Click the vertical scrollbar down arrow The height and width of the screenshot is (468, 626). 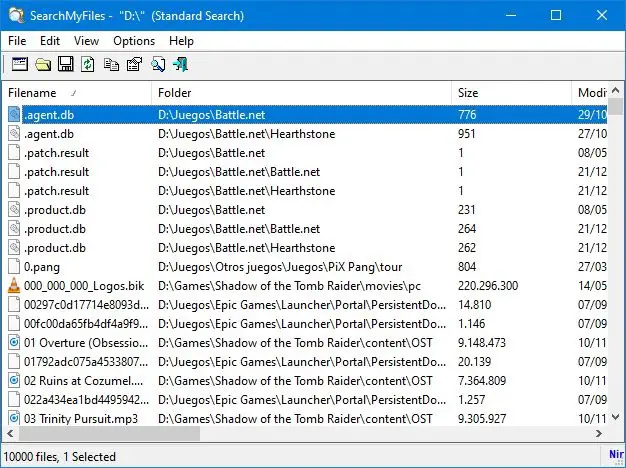tap(616, 417)
